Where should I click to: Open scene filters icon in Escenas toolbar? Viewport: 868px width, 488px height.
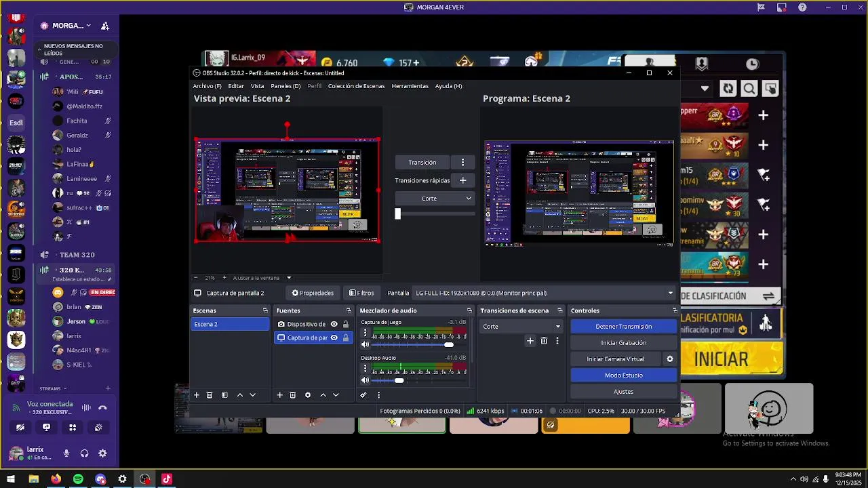(x=224, y=395)
